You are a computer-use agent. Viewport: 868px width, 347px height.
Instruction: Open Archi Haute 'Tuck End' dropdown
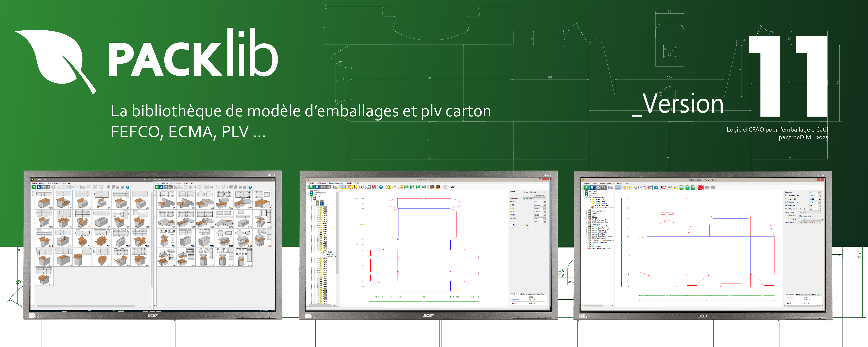809,213
